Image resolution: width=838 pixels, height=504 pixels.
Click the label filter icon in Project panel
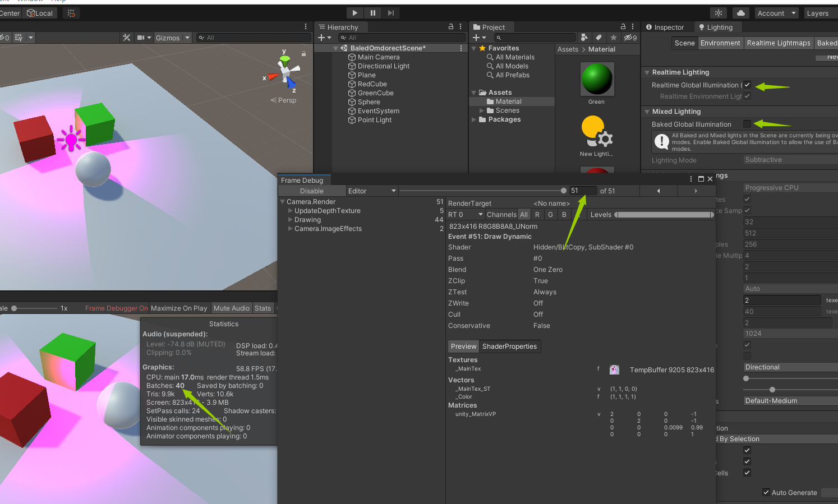598,37
